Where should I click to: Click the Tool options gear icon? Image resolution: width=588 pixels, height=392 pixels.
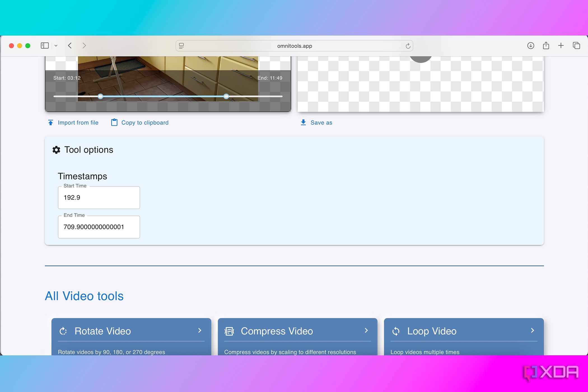[56, 150]
